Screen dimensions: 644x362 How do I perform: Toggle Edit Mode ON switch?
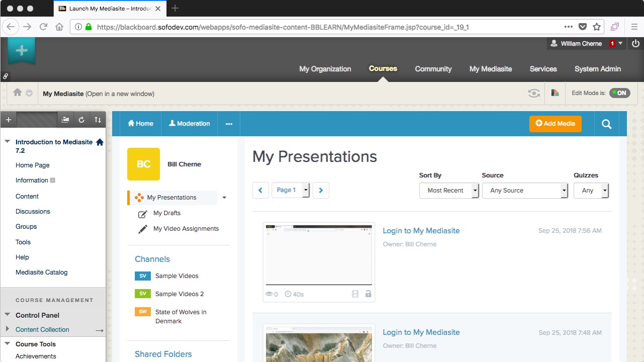coord(619,93)
